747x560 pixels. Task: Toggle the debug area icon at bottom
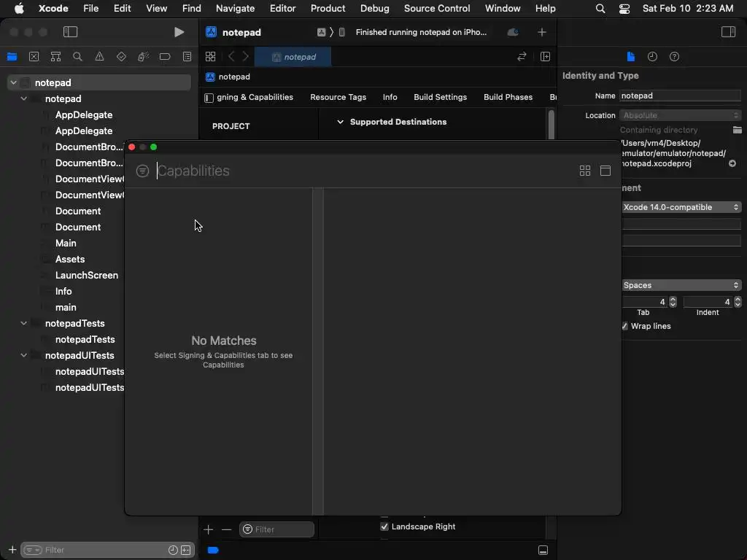[x=543, y=550]
